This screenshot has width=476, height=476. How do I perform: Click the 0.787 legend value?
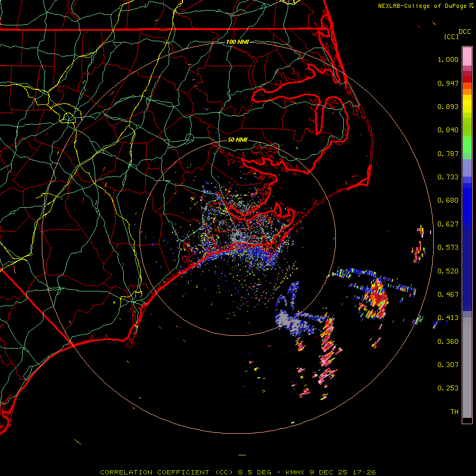tap(448, 153)
